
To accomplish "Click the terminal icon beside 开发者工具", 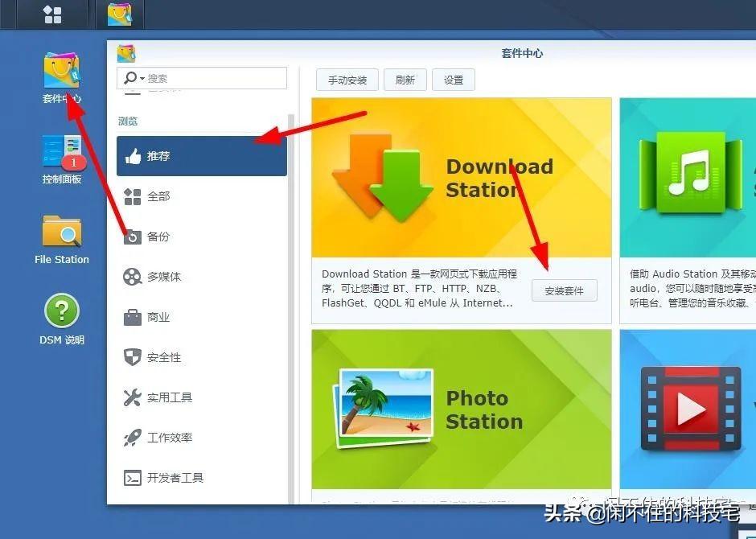I will click(x=133, y=478).
